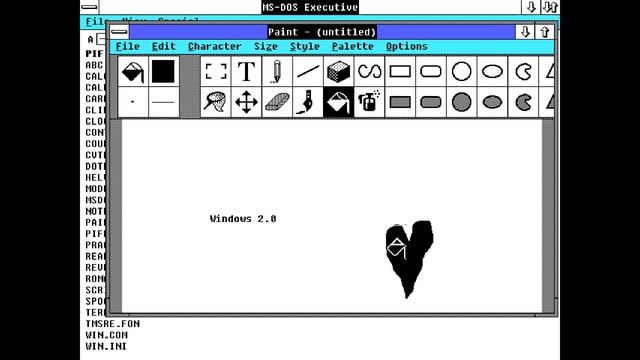Select the Line tool

[x=308, y=71]
